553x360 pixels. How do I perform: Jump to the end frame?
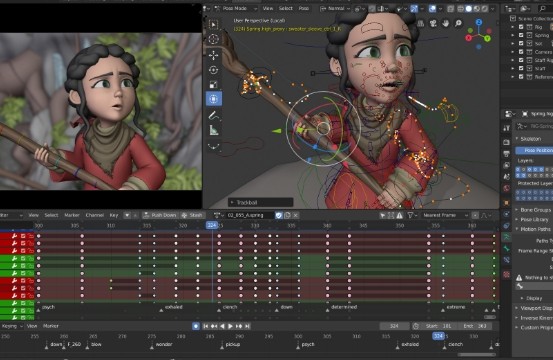tap(248, 326)
